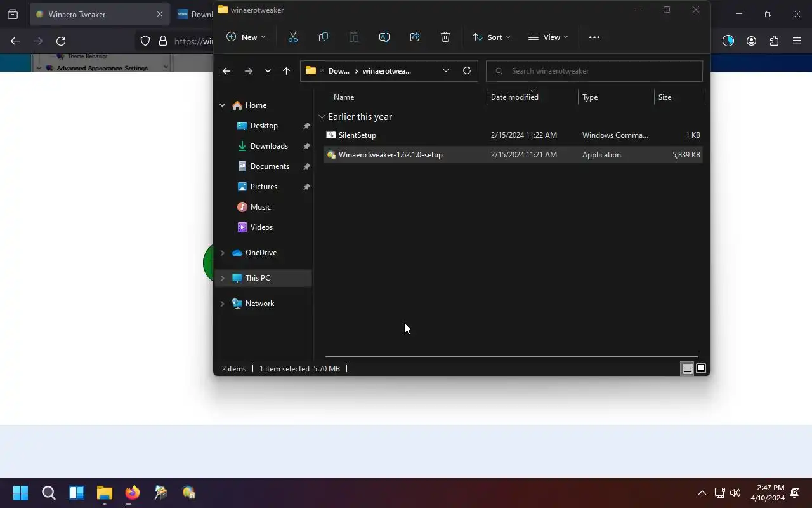Click the Search winaerotweaker field
The width and height of the screenshot is (812, 508).
pyautogui.click(x=594, y=71)
